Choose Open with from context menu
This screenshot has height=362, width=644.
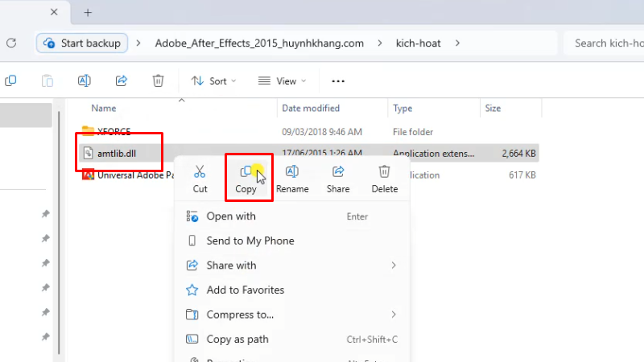(x=292, y=216)
